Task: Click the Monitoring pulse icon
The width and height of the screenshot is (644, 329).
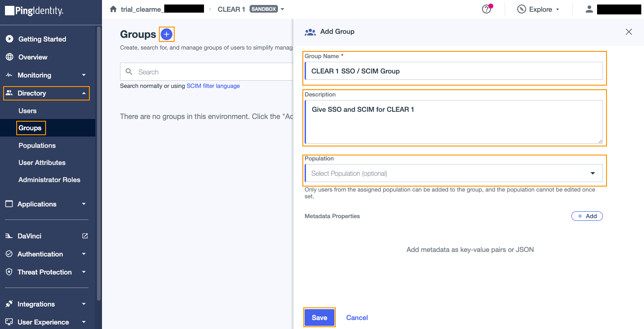Action: tap(9, 75)
